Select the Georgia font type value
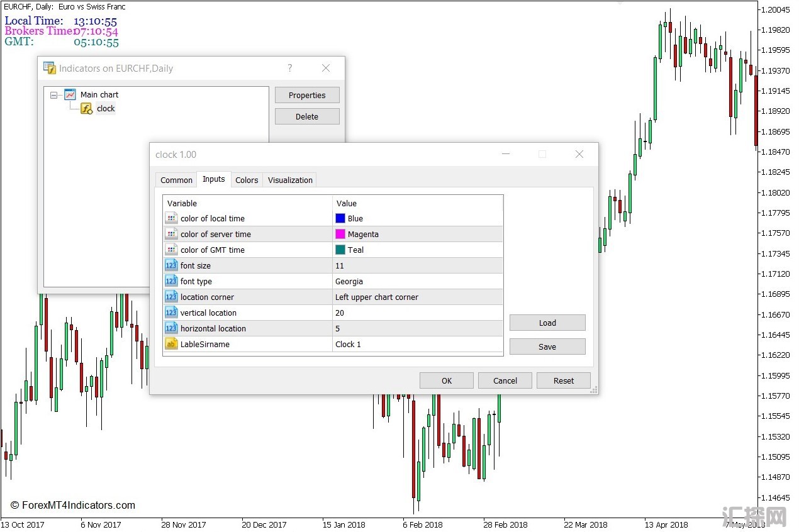This screenshot has height=532, width=799. coord(349,281)
